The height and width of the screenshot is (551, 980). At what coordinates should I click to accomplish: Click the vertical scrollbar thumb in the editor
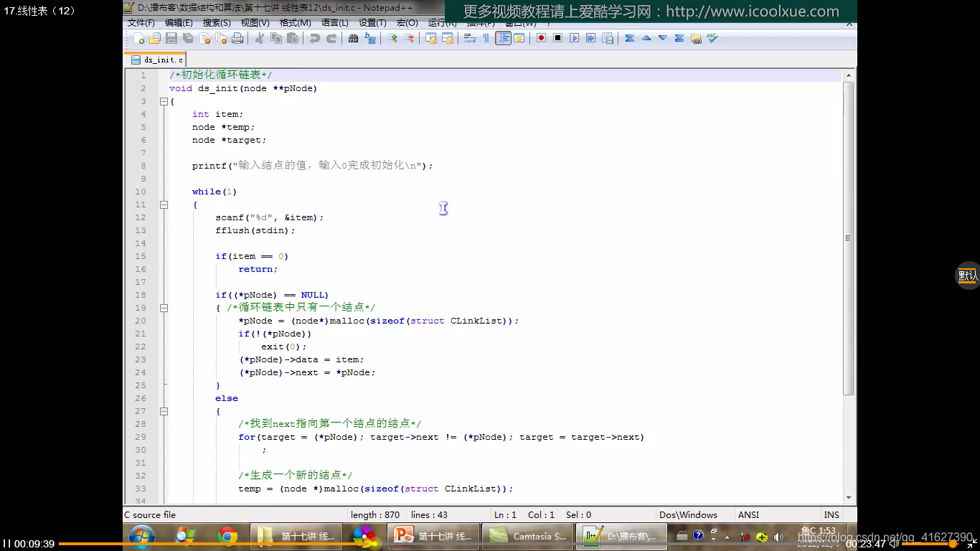pyautogui.click(x=849, y=238)
